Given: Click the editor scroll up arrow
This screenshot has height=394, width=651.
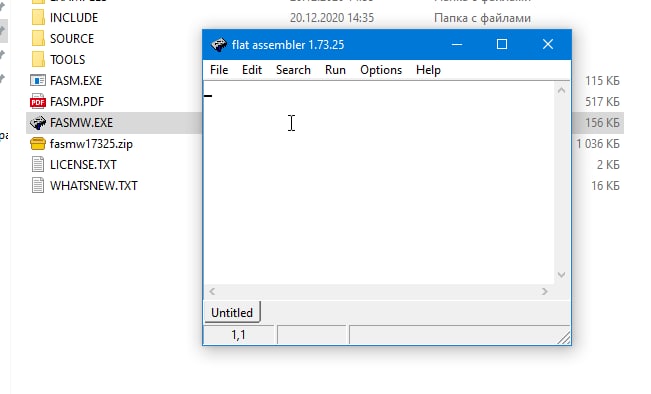Looking at the screenshot, I should click(561, 90).
